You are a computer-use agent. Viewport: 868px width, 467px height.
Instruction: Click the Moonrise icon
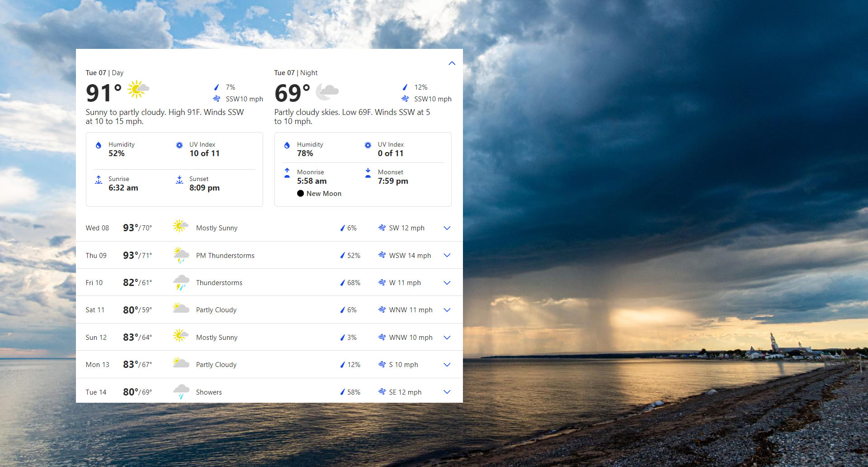click(x=287, y=173)
